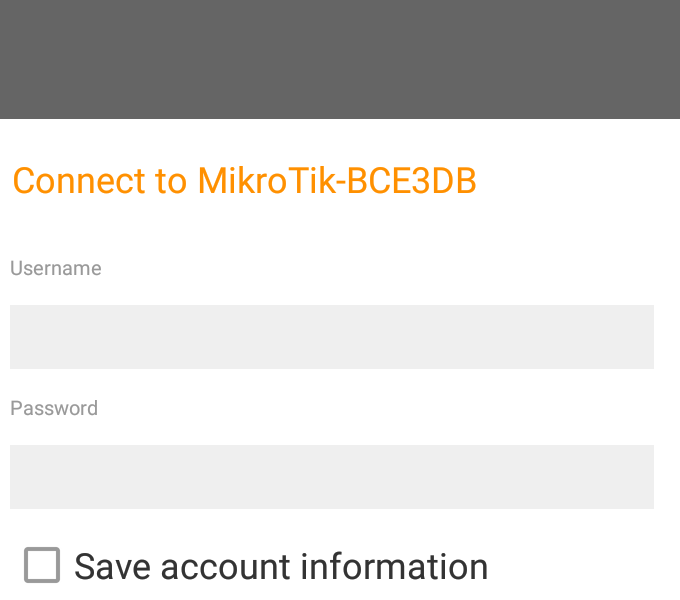Place cursor in the Password entry area
The width and height of the screenshot is (680, 600).
(332, 477)
